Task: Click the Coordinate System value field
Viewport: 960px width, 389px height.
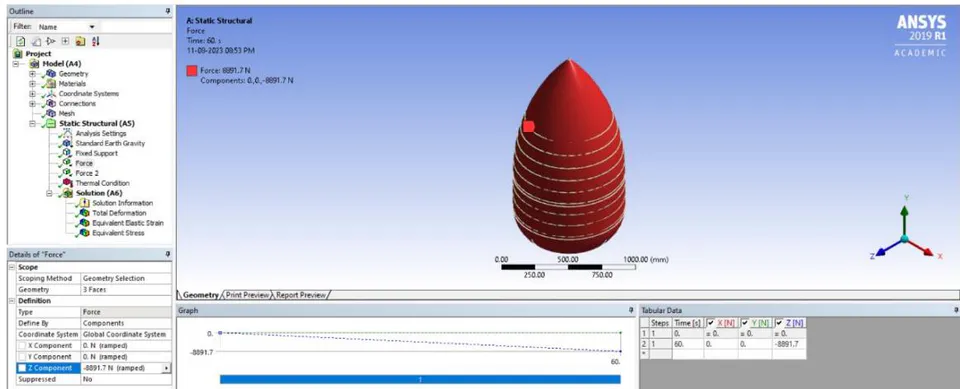Action: (x=126, y=334)
